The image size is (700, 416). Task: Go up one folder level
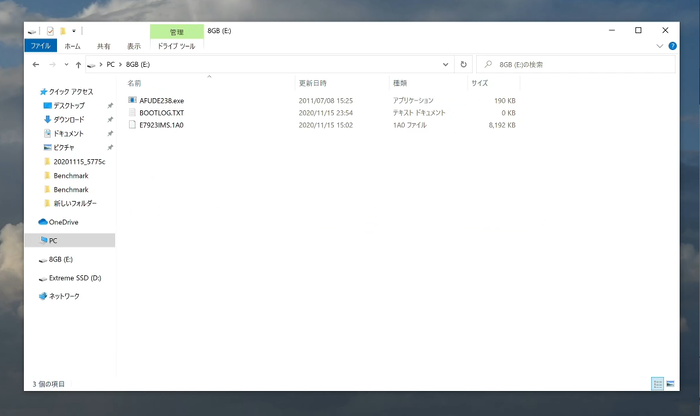point(78,65)
